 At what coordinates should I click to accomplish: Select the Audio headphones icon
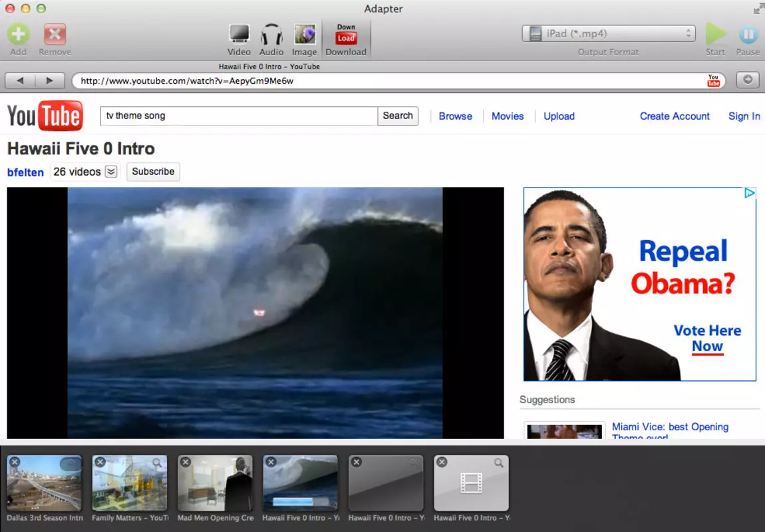(271, 34)
